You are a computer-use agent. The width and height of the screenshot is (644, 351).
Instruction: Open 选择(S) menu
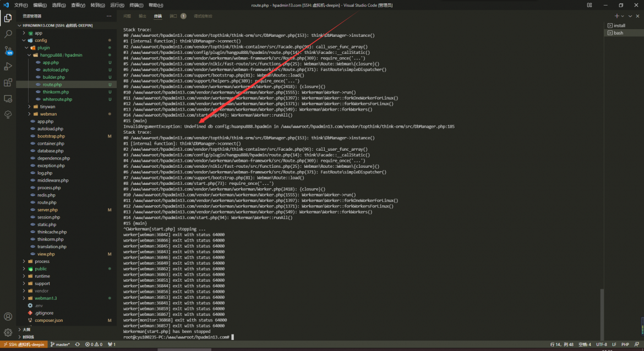click(59, 6)
